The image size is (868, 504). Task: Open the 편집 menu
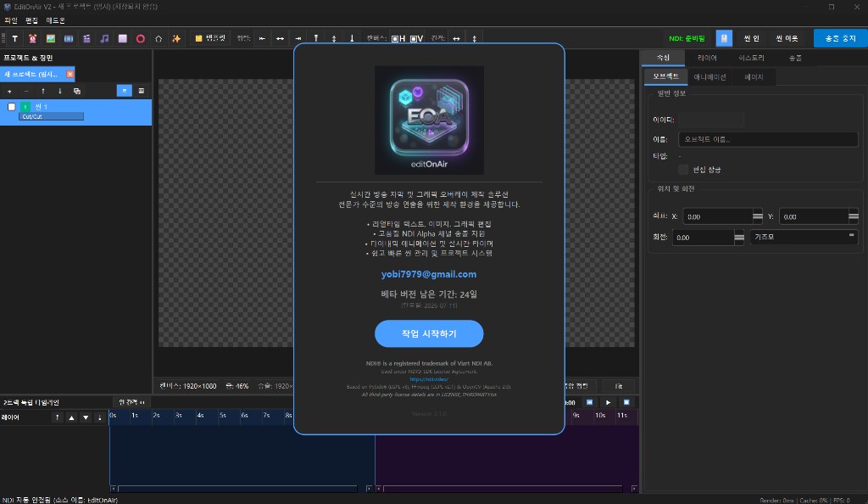31,20
